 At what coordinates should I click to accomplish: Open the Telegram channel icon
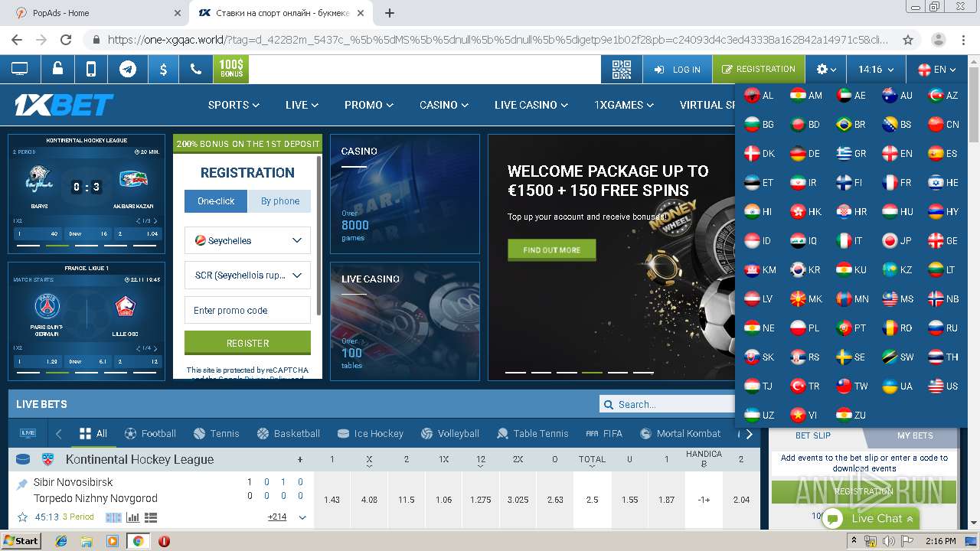point(128,69)
